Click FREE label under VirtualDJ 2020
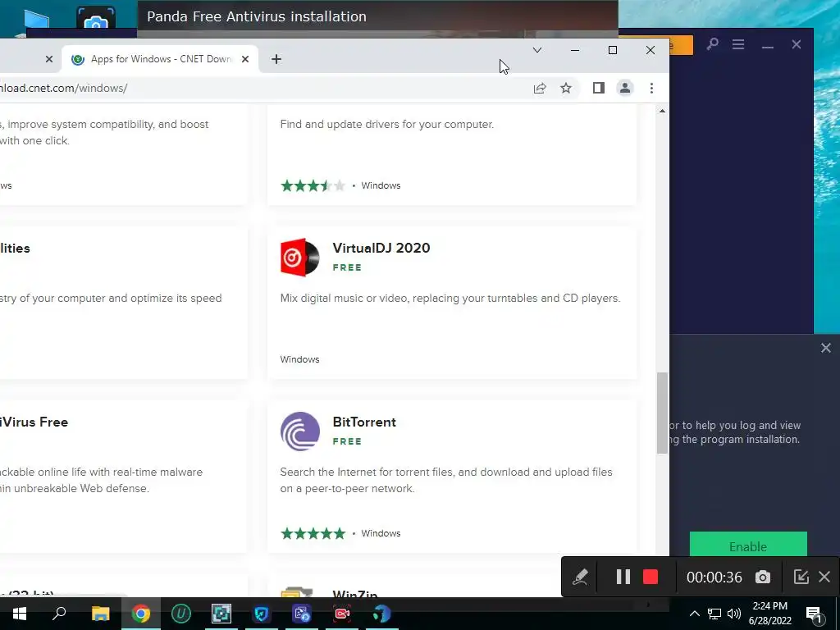 click(x=347, y=267)
